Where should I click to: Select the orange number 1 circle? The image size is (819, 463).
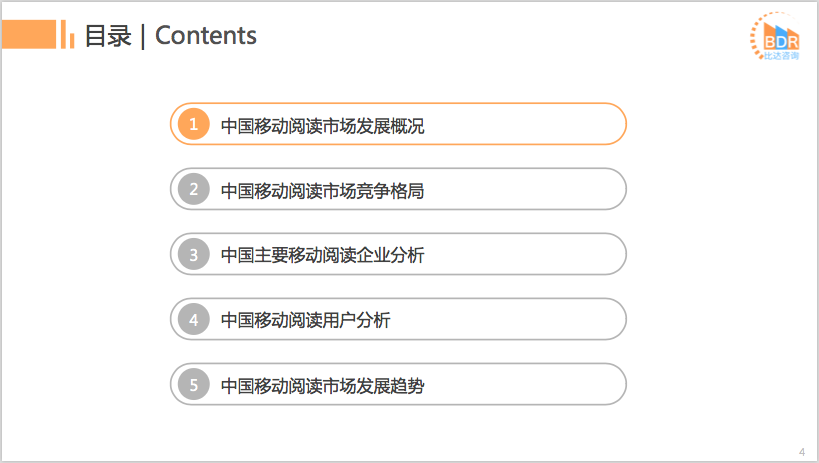193,125
